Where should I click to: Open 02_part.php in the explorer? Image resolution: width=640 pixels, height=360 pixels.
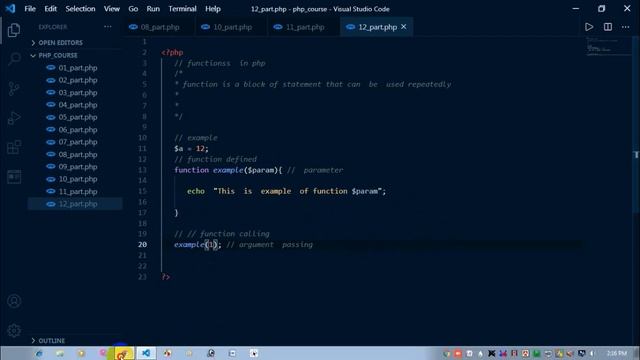(78, 80)
